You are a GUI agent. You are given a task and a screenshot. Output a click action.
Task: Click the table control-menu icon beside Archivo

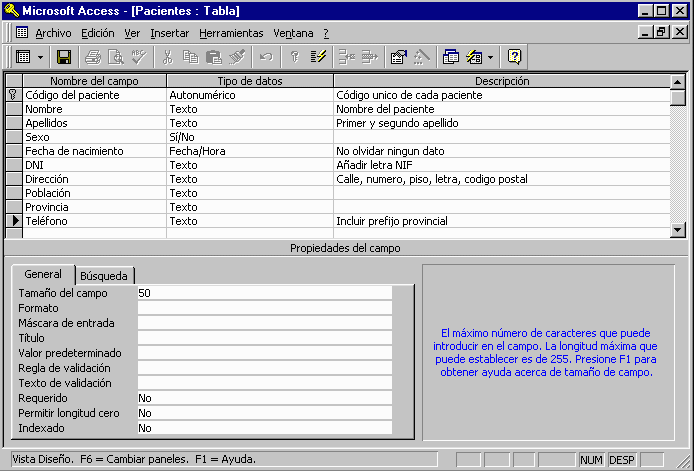pos(22,32)
